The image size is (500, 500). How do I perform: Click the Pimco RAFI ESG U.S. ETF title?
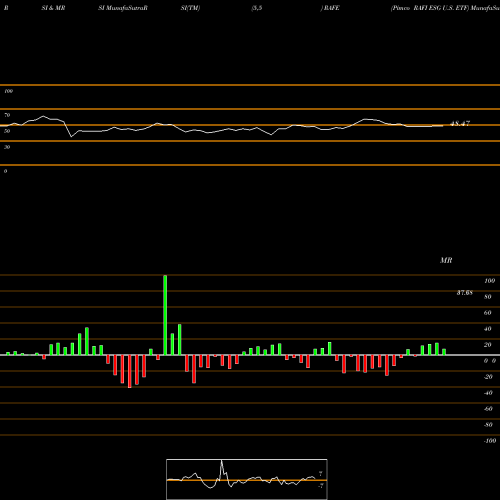430,8
